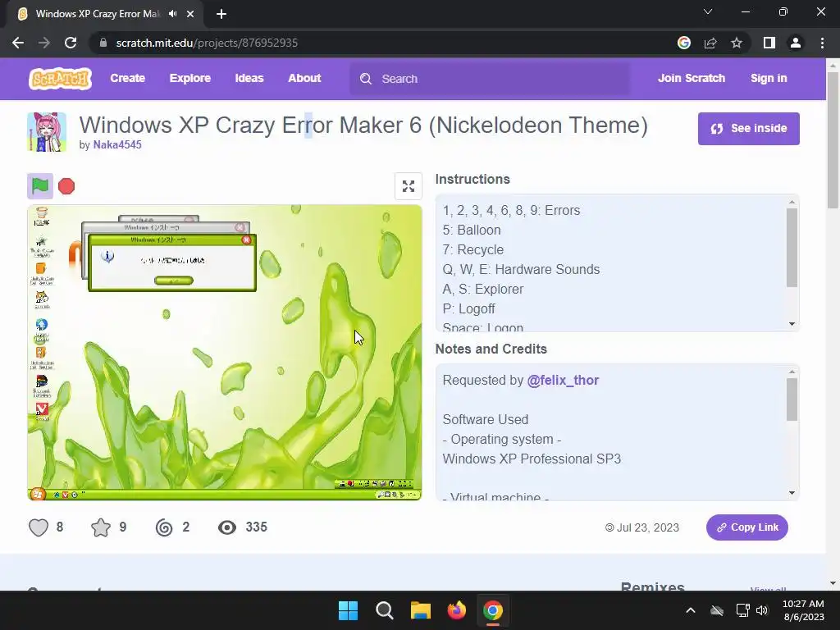The image size is (840, 630).
Task: Click the share page icon
Action: point(710,43)
